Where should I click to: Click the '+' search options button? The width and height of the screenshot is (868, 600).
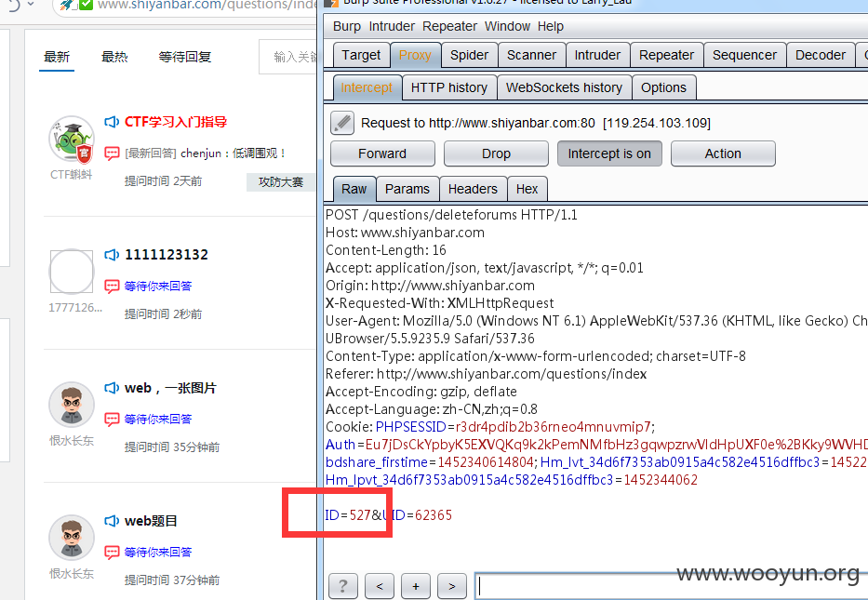coord(416,586)
